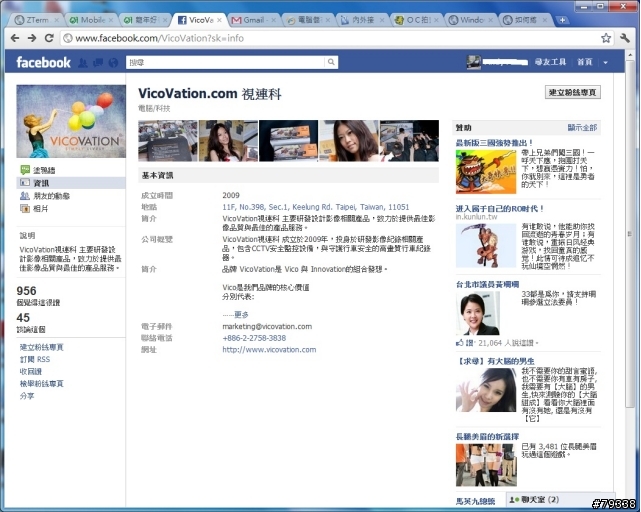
Task: Switch to the O C 拍 tab
Action: pos(416,20)
